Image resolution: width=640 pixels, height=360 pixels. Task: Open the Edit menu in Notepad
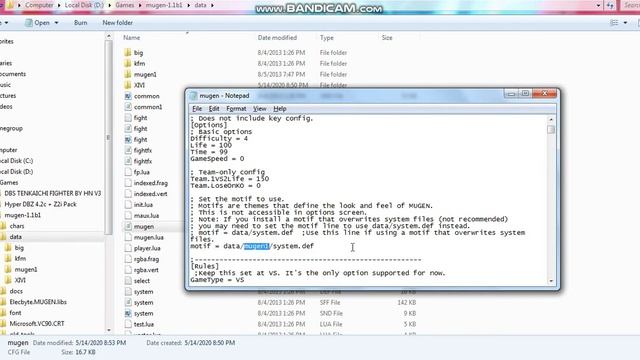click(x=214, y=109)
